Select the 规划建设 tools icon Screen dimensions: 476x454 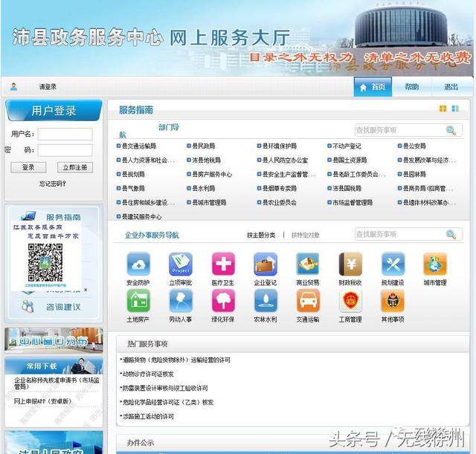point(393,264)
